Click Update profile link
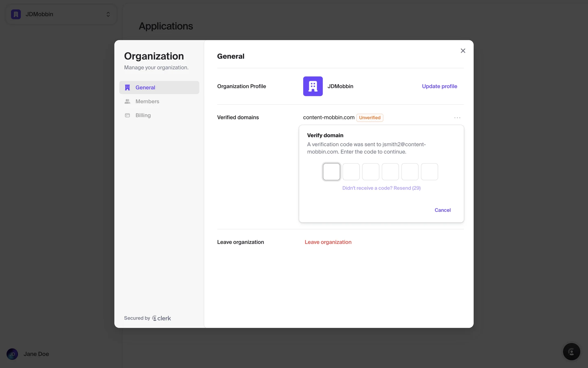The height and width of the screenshot is (368, 588). tap(439, 86)
